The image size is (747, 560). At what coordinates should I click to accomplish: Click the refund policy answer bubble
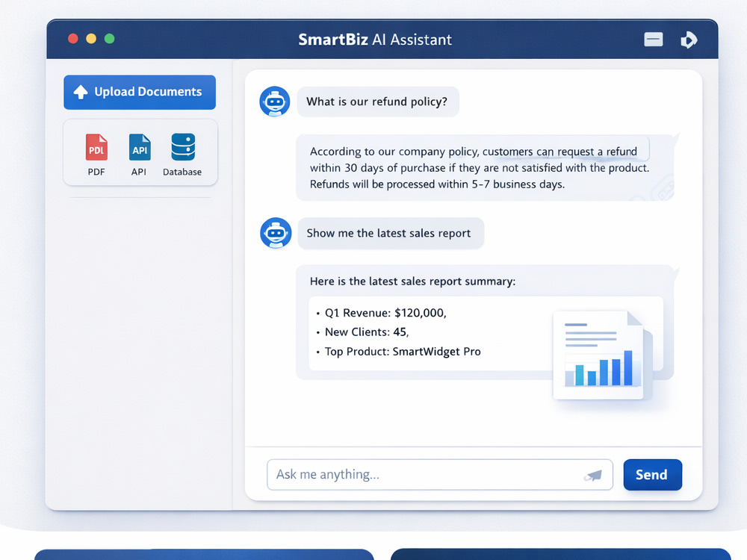pos(485,167)
